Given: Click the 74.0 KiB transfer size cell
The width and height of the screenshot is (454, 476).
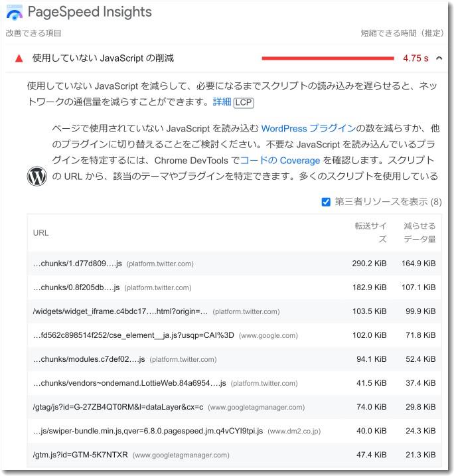Looking at the screenshot, I should (372, 407).
